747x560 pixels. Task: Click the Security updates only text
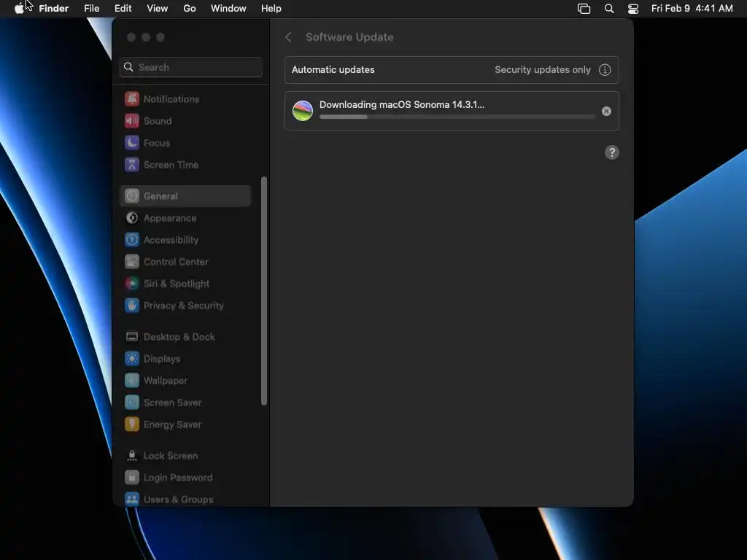[x=543, y=69]
